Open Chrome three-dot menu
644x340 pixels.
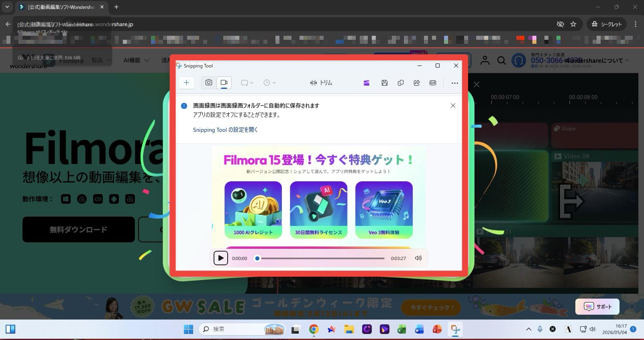tap(635, 24)
